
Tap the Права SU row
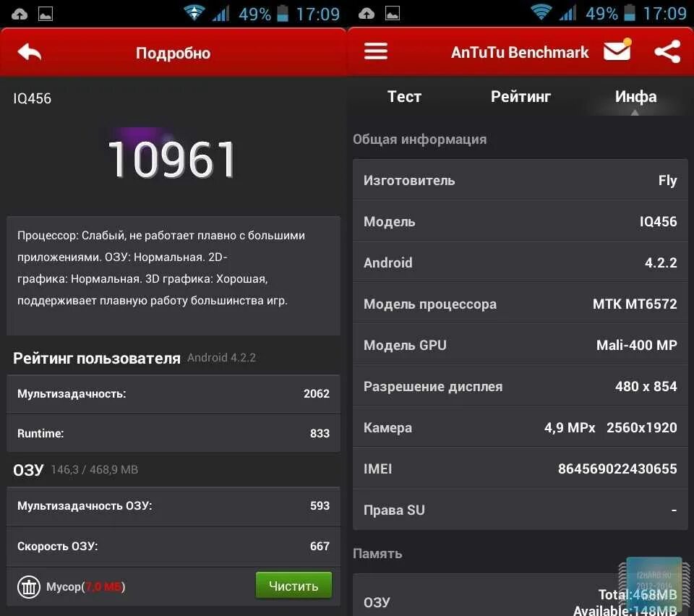(x=520, y=509)
